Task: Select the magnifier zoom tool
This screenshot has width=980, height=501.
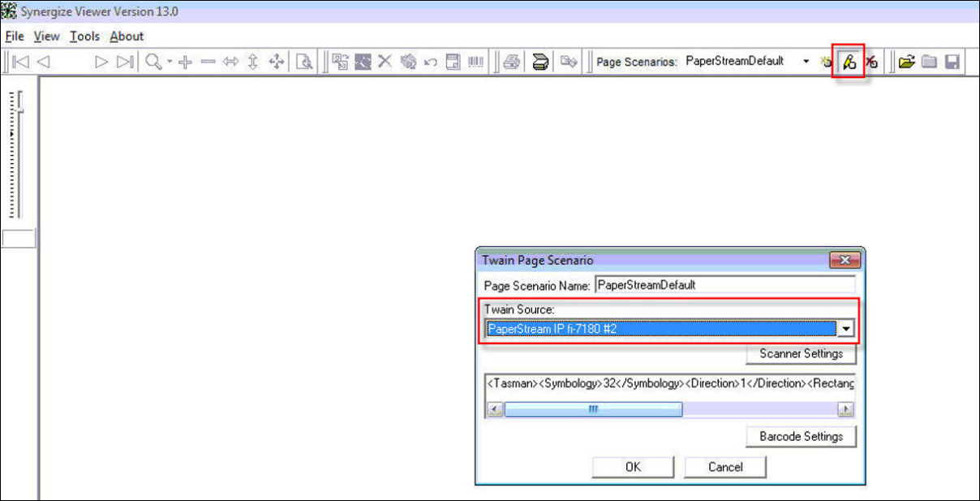Action: [153, 62]
